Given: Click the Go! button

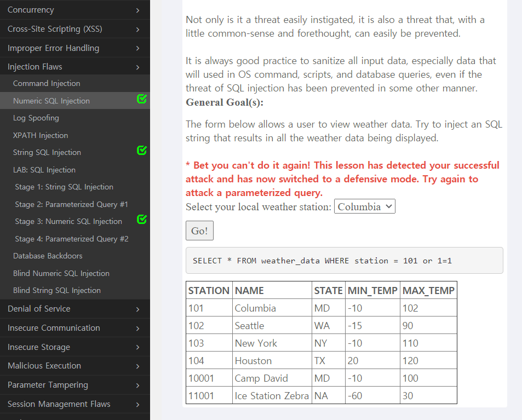Looking at the screenshot, I should [x=199, y=231].
